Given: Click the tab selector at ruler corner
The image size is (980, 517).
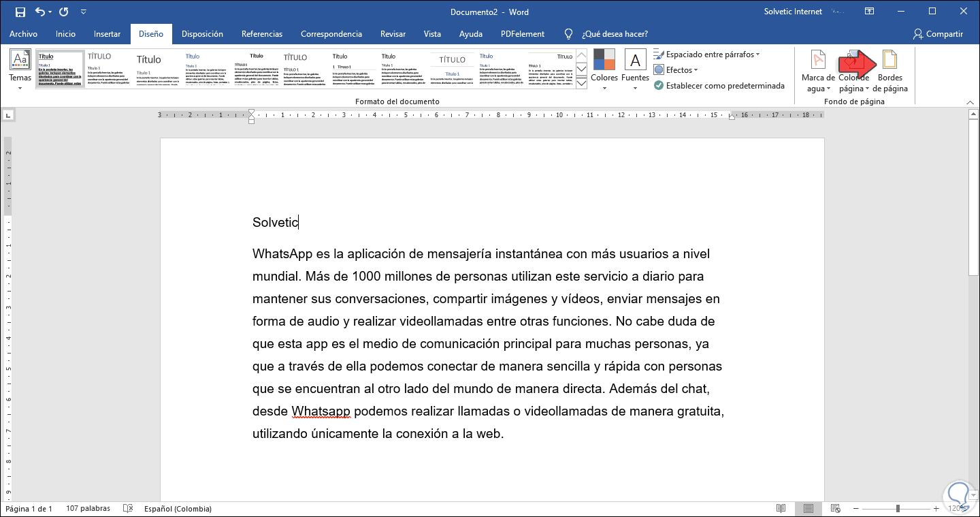Looking at the screenshot, I should [7, 114].
